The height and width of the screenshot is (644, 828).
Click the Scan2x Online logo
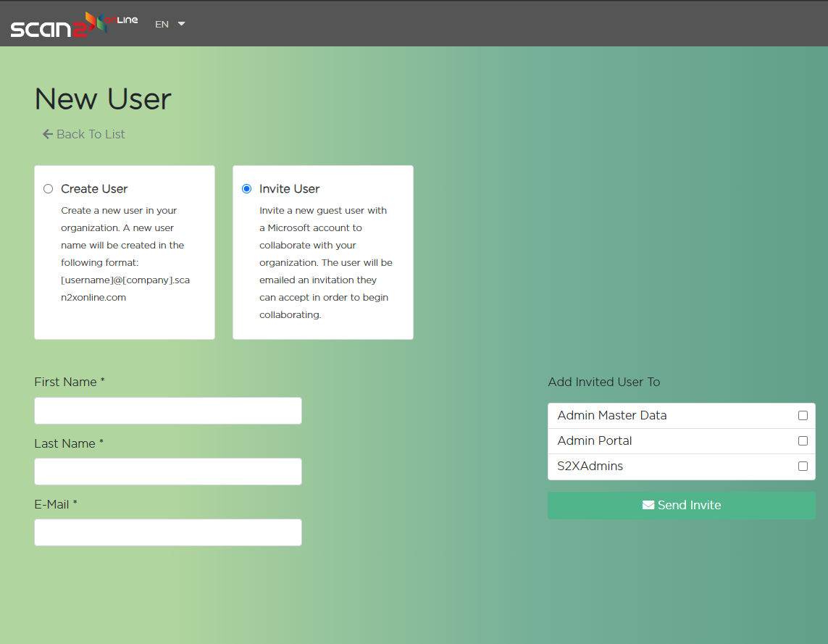coord(73,24)
